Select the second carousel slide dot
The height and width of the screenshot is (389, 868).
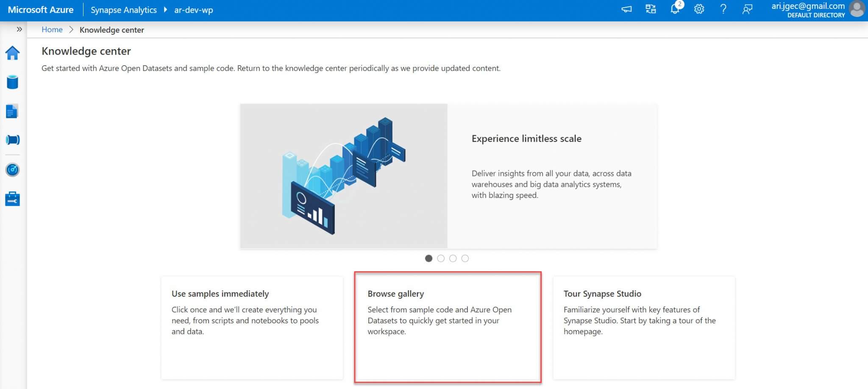(x=441, y=258)
